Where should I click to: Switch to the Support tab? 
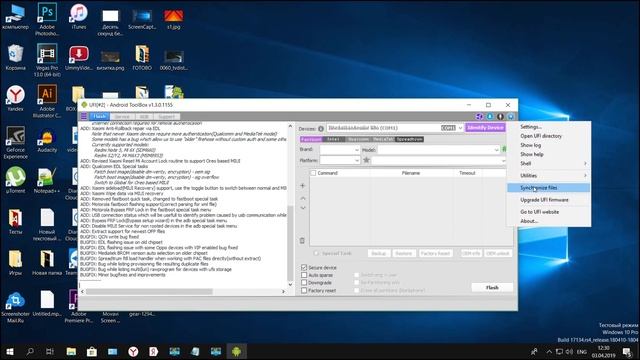pyautogui.click(x=167, y=116)
